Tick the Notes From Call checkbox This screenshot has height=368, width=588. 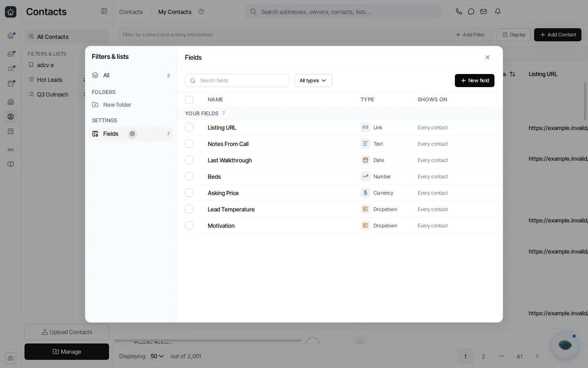point(189,144)
